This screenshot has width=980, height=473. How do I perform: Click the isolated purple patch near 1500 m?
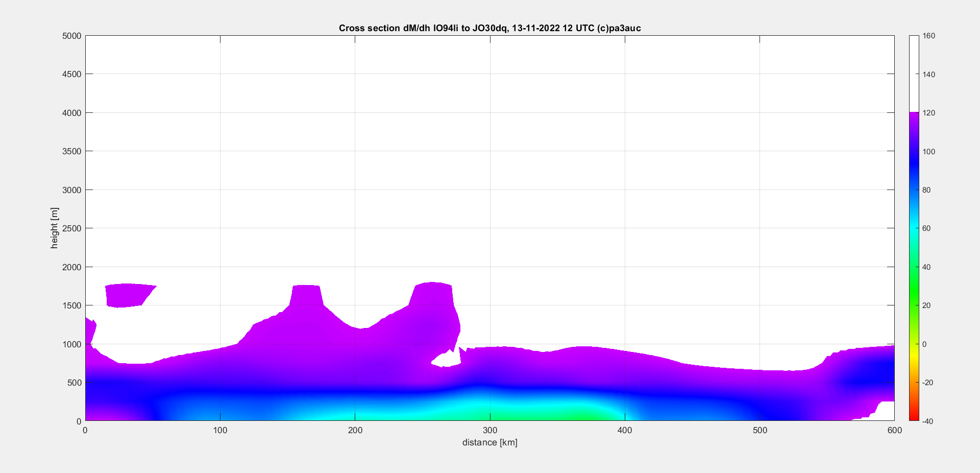[x=128, y=295]
